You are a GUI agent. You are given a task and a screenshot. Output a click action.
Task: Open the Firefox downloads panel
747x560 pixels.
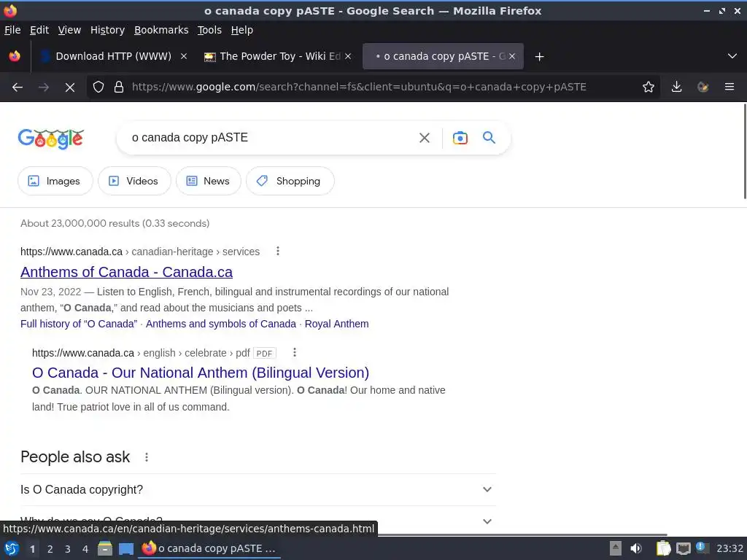[x=676, y=87]
